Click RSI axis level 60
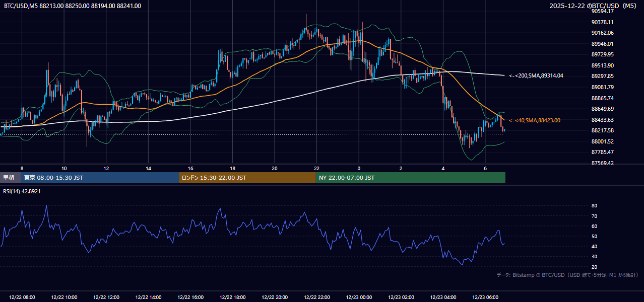The width and height of the screenshot is (644, 302). tap(594, 226)
